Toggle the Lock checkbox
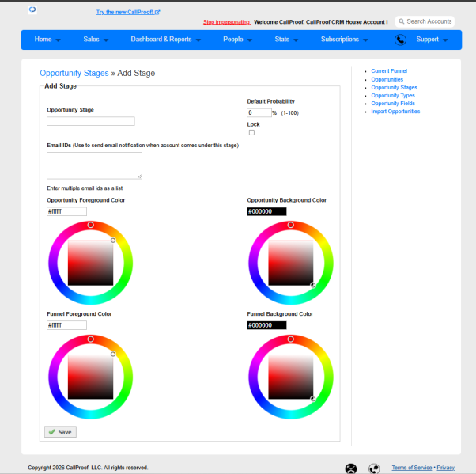 coord(251,132)
